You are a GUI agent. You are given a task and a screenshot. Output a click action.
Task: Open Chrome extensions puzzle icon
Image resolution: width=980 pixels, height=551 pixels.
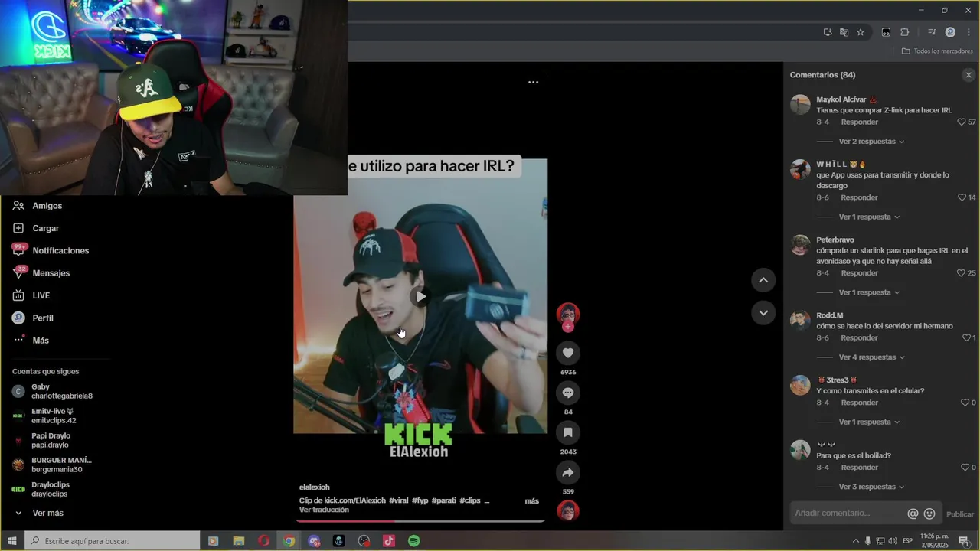pos(904,32)
